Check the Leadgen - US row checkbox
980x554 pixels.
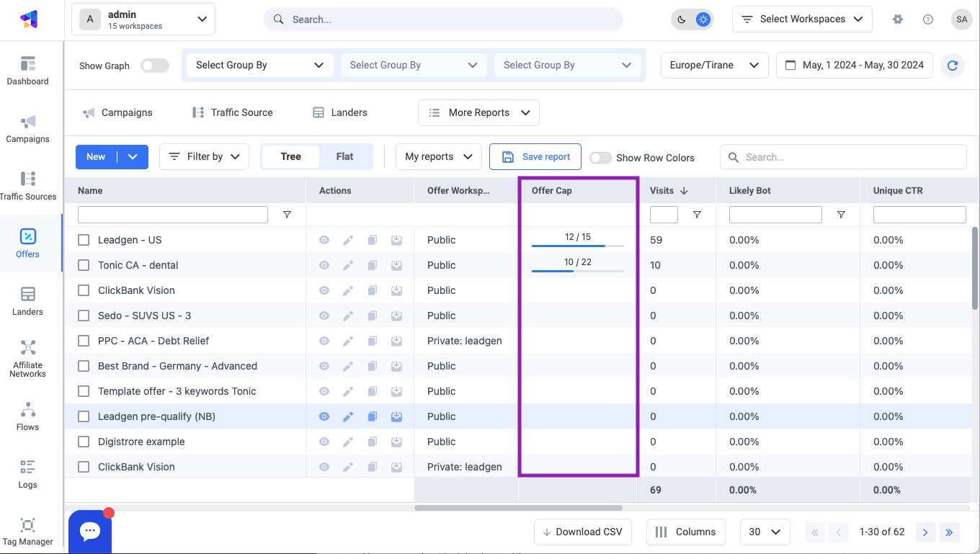pos(84,240)
